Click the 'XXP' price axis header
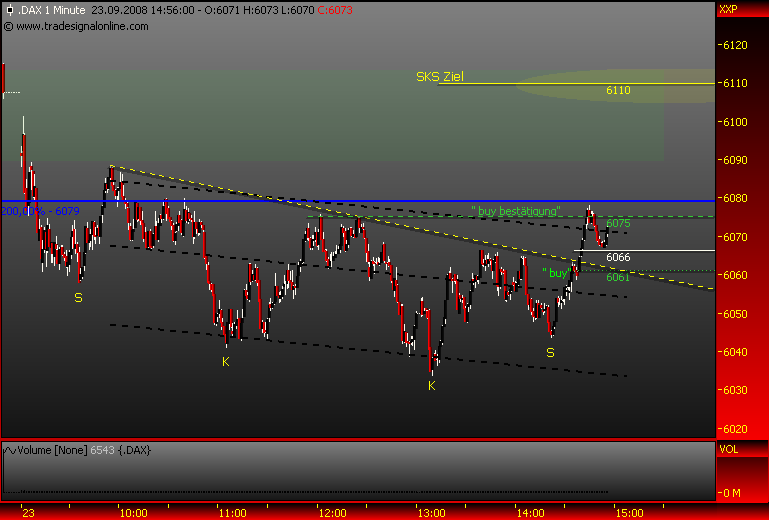 pyautogui.click(x=728, y=9)
